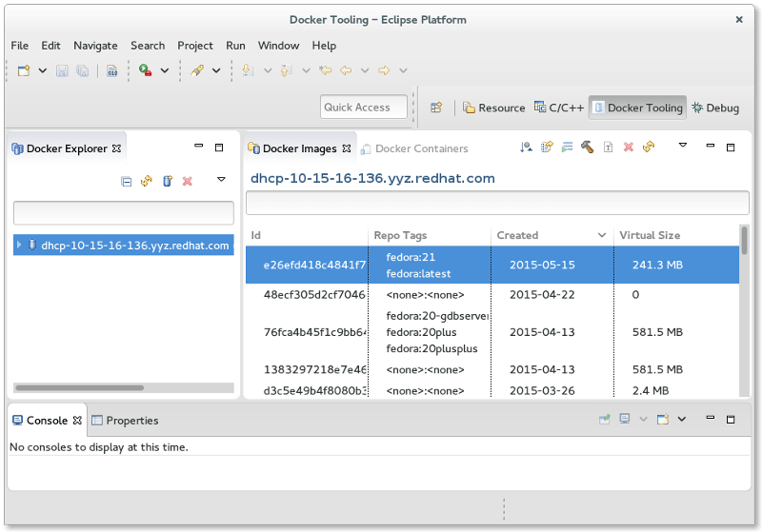762x532 pixels.
Task: Switch to the Properties tab
Action: point(125,421)
